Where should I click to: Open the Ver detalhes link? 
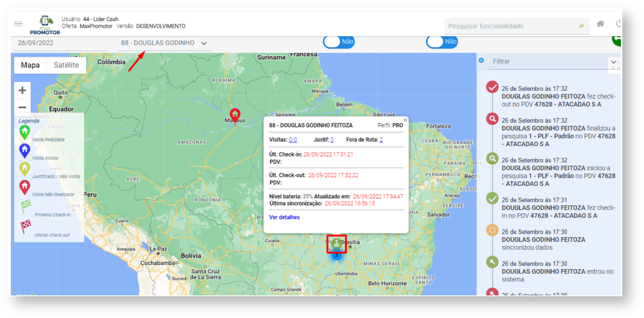(284, 217)
